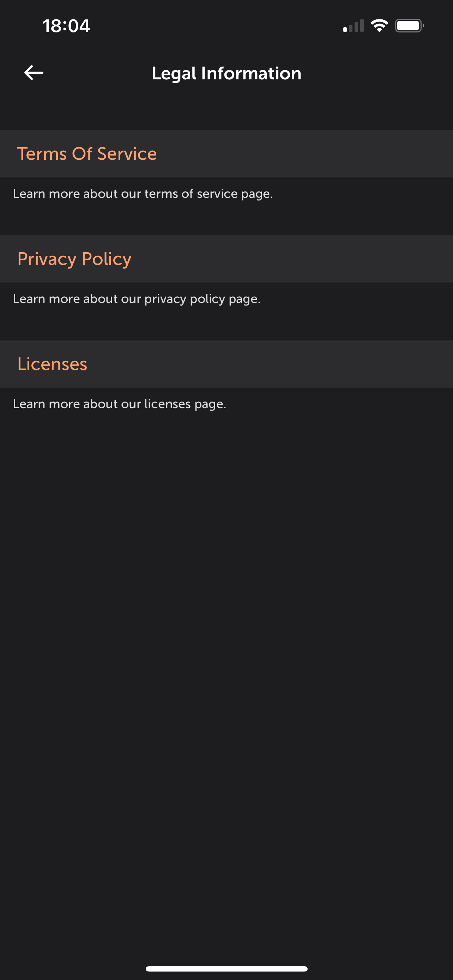Screen dimensions: 453x980
Task: Click the battery indicator icon
Action: point(409,26)
